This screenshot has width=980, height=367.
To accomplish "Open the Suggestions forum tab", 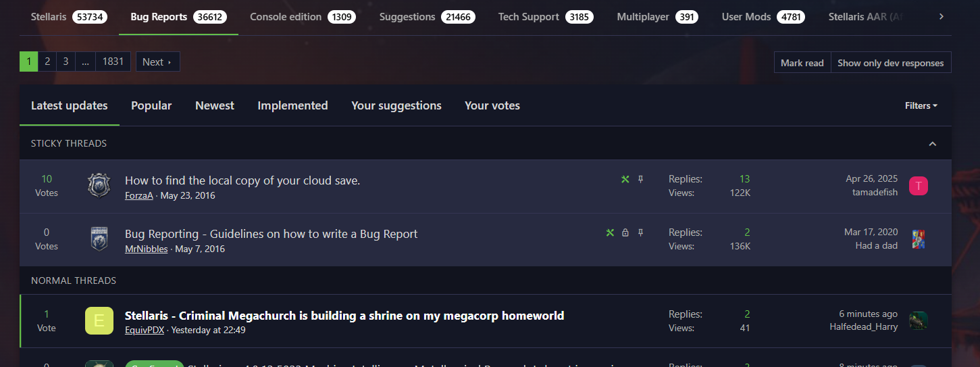I will (427, 17).
